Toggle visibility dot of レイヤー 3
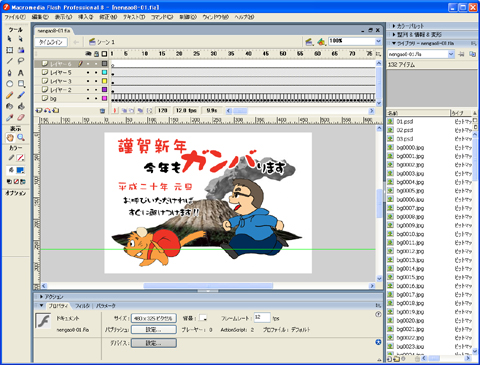This screenshot has width=480, height=365. click(88, 81)
